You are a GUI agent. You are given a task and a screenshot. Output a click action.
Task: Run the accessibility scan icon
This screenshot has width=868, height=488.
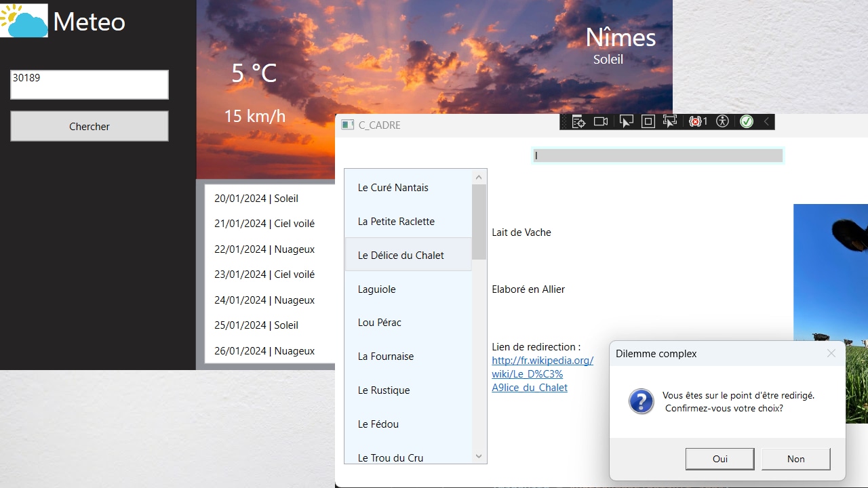(x=722, y=122)
